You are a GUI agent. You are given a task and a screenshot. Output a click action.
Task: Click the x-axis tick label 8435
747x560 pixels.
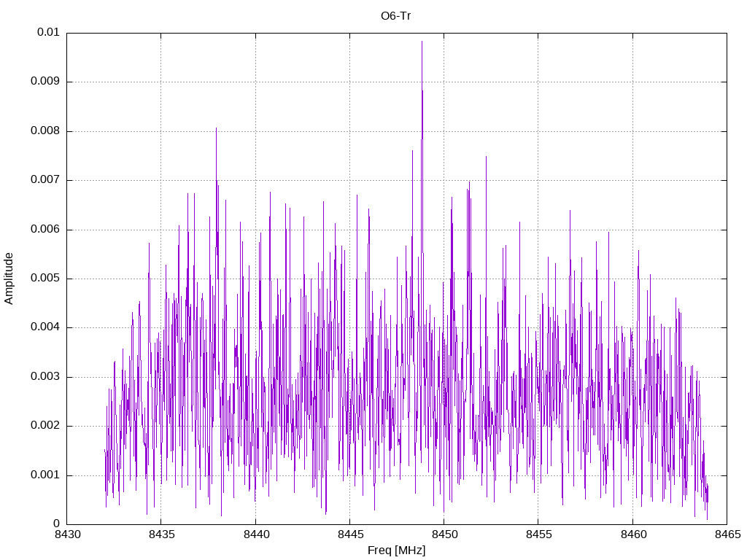[161, 534]
